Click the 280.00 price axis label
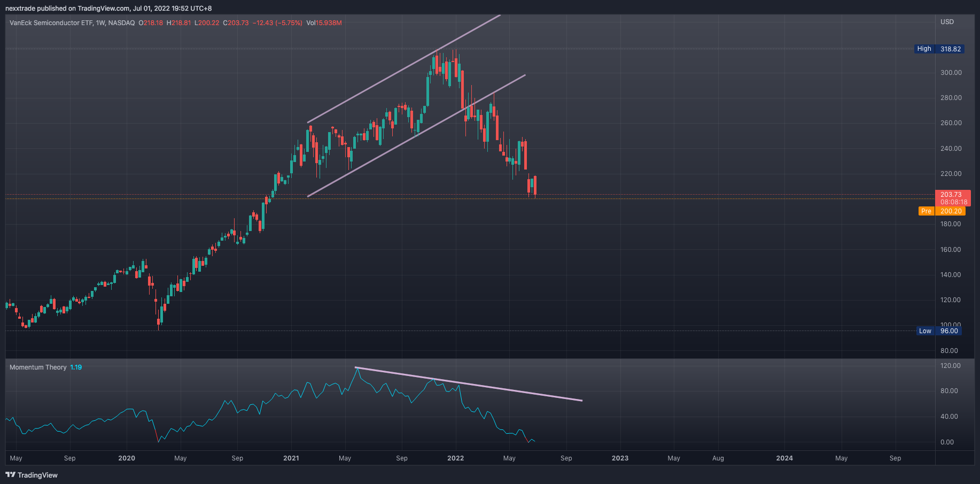Screen dimensions: 980x484 (951, 98)
